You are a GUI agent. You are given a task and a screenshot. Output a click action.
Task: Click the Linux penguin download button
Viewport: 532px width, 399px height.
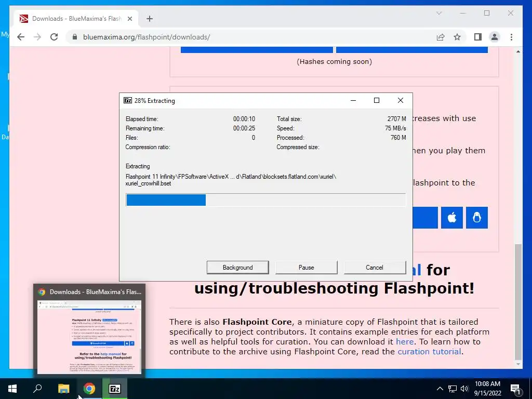[477, 218]
